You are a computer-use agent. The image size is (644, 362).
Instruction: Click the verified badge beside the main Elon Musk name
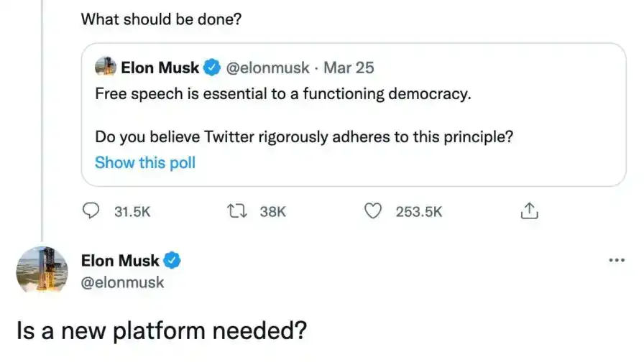click(x=172, y=260)
